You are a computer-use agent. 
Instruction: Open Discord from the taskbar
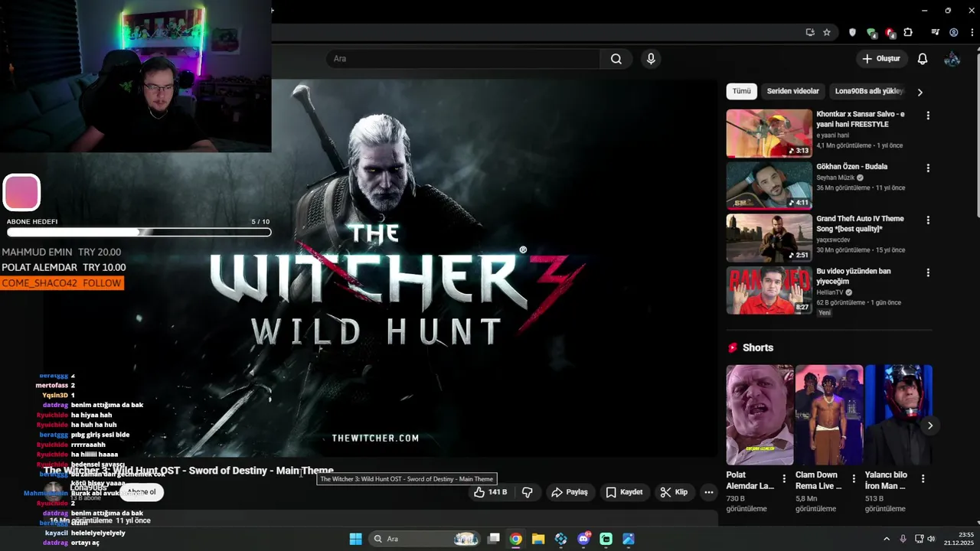tap(583, 539)
